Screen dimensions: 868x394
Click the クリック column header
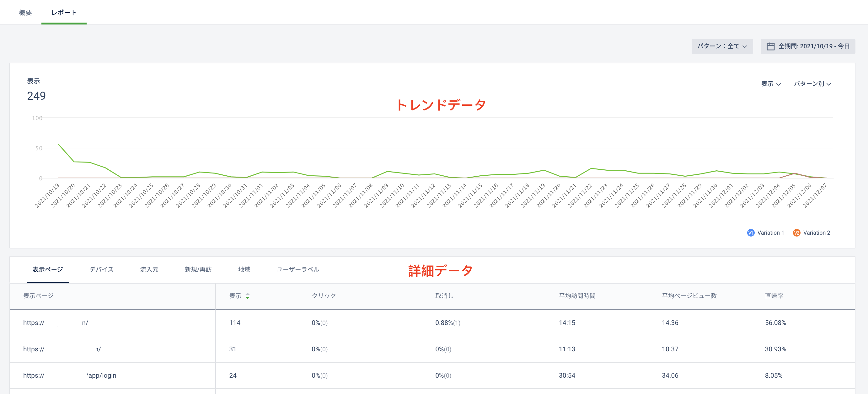[324, 296]
